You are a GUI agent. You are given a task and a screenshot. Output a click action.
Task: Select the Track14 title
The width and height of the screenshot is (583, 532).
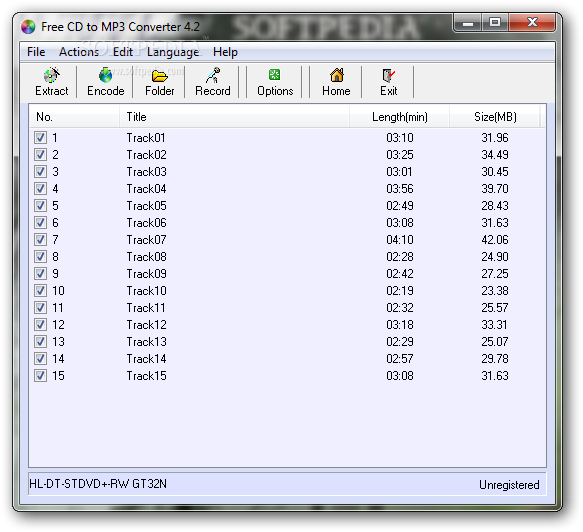point(146,359)
